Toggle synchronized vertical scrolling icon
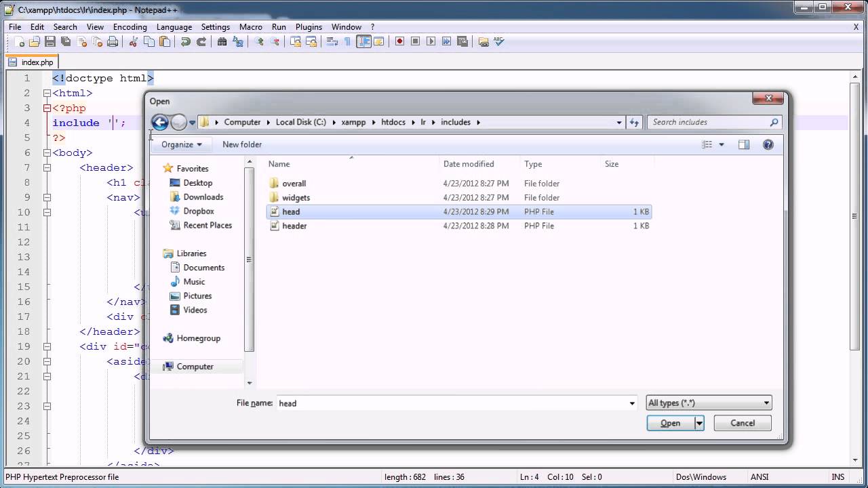868x488 pixels. tap(295, 42)
